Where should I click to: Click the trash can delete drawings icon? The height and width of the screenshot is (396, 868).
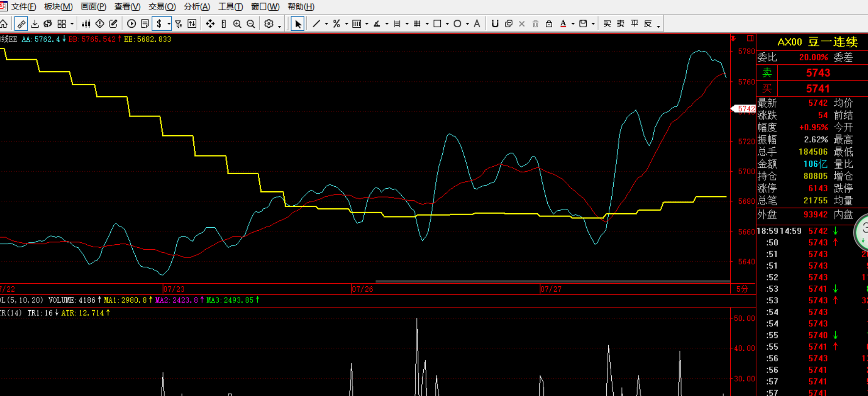pos(536,24)
